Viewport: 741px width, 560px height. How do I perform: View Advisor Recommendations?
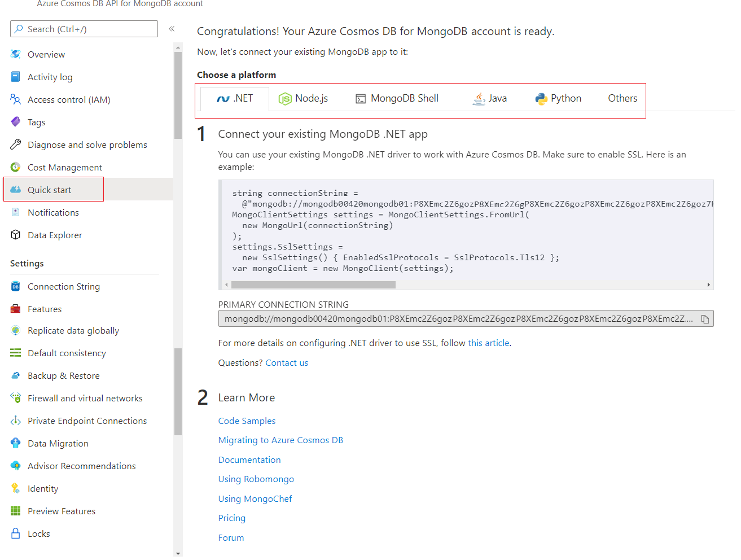tap(81, 466)
